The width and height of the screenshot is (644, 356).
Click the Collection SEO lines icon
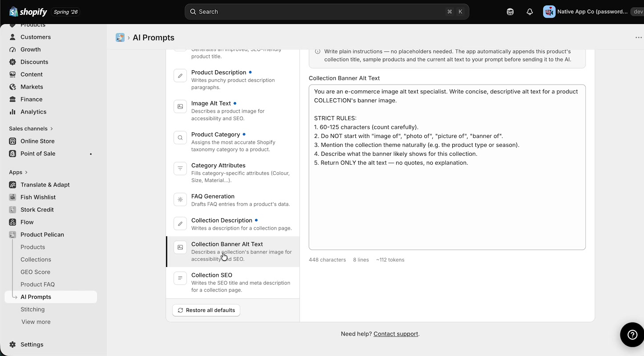click(x=180, y=278)
